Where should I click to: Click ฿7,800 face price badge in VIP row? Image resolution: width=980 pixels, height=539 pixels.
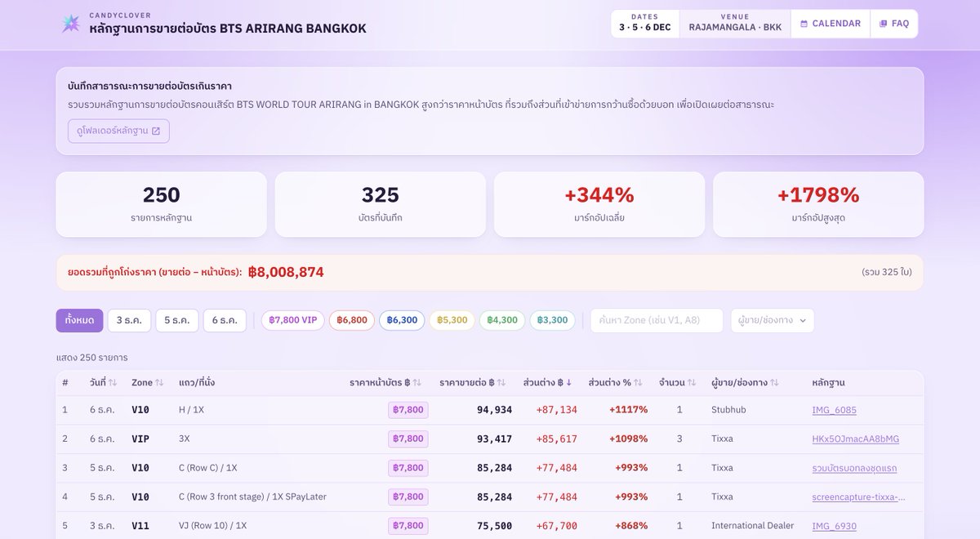pos(408,439)
